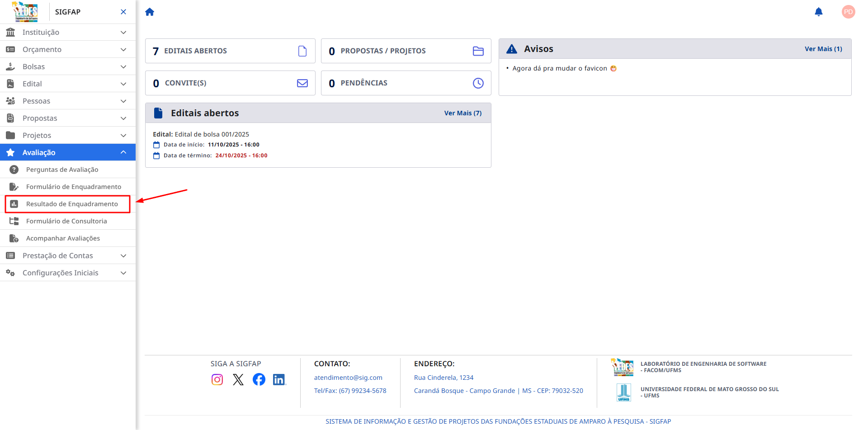Open the notifications bell
Image resolution: width=868 pixels, height=430 pixels.
(x=818, y=12)
